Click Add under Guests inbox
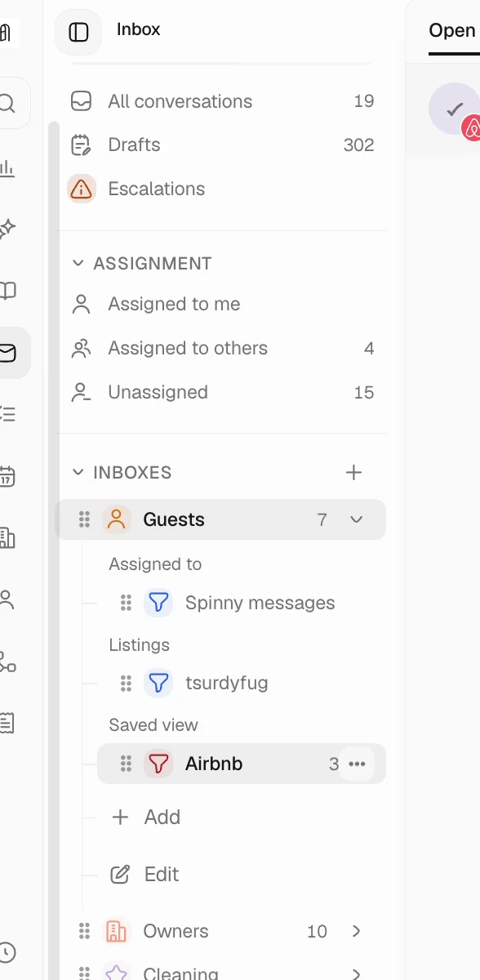The height and width of the screenshot is (980, 480). 145,817
